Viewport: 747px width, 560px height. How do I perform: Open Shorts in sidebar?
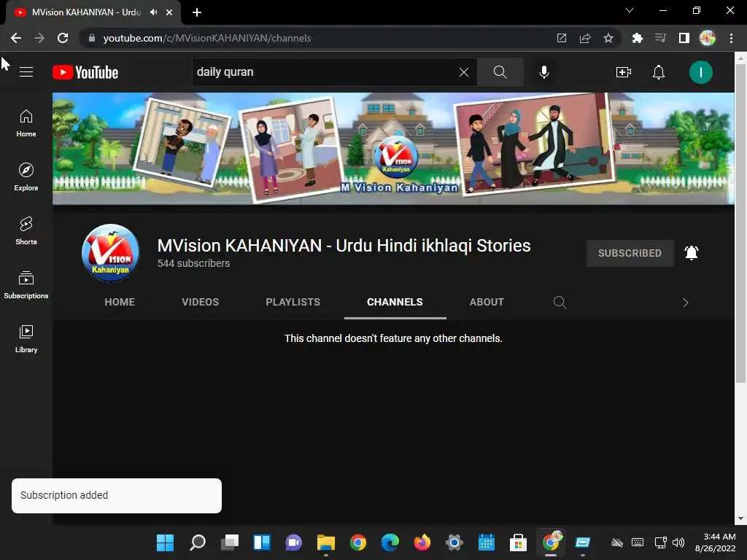point(26,230)
